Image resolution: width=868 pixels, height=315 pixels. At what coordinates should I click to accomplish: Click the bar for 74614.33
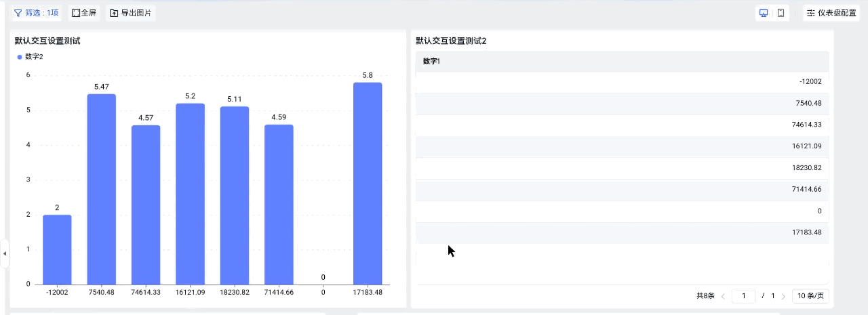(146, 205)
